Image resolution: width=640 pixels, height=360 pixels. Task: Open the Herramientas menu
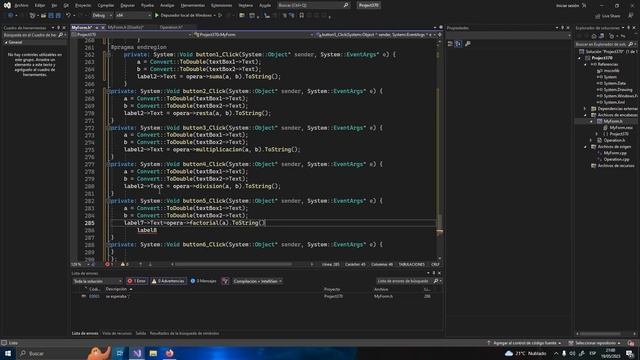(193, 5)
